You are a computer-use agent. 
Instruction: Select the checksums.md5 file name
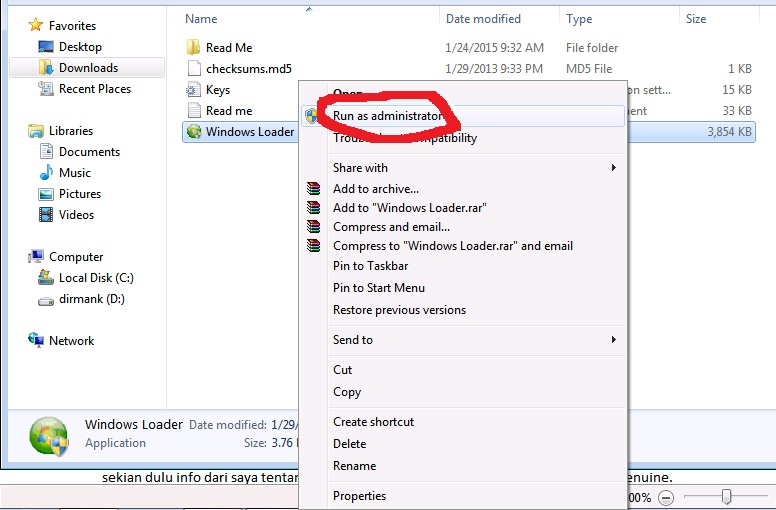(249, 68)
